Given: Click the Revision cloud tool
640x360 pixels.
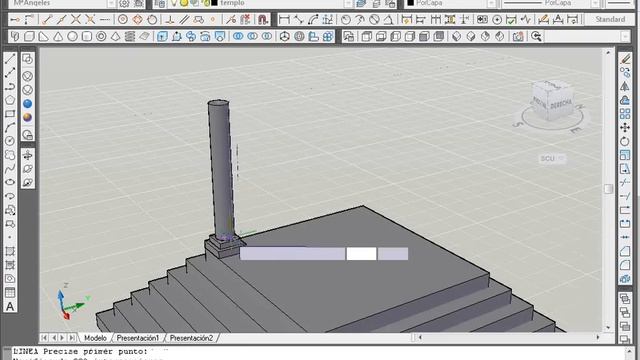Looking at the screenshot, I should tap(10, 155).
